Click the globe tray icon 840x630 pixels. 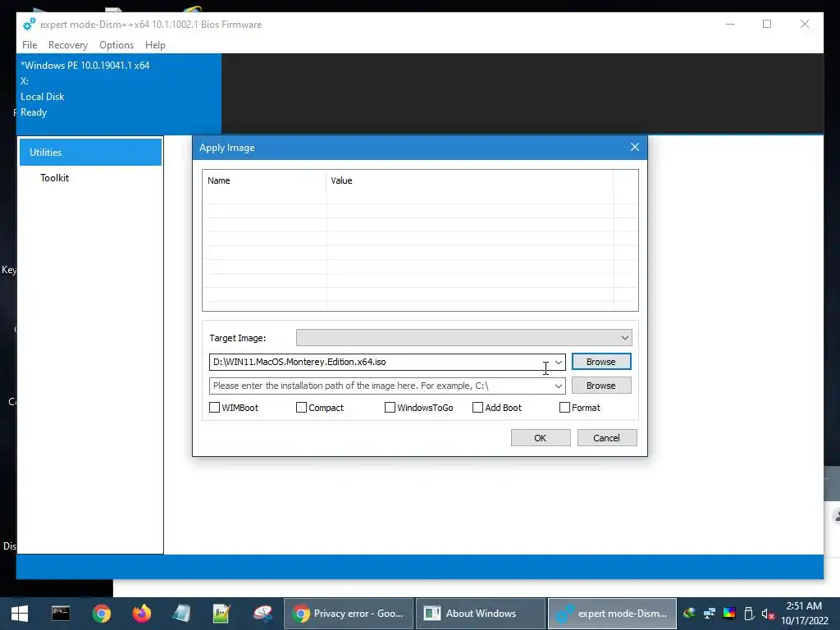pyautogui.click(x=689, y=614)
